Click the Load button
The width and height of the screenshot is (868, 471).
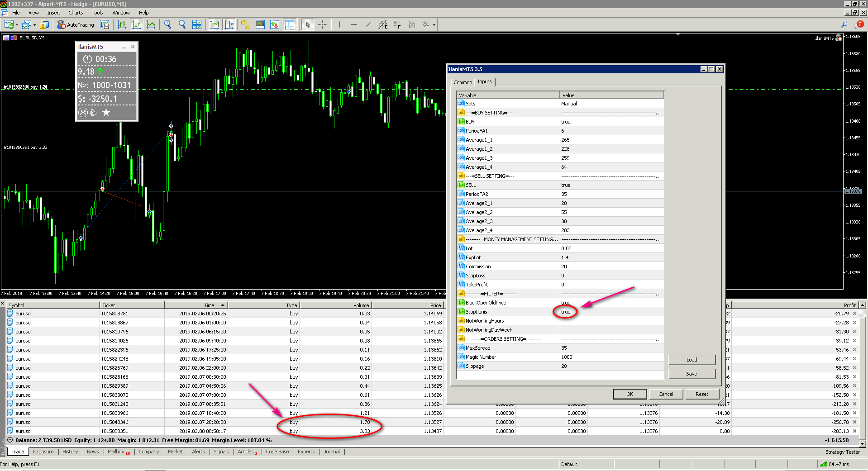[692, 360]
